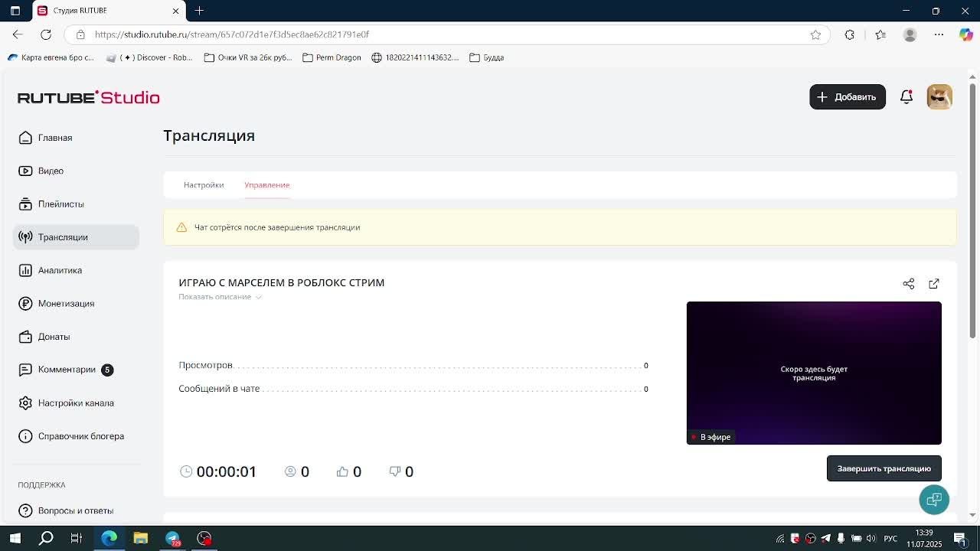Image resolution: width=980 pixels, height=551 pixels.
Task: Go back using the browser back arrow
Action: (18, 34)
